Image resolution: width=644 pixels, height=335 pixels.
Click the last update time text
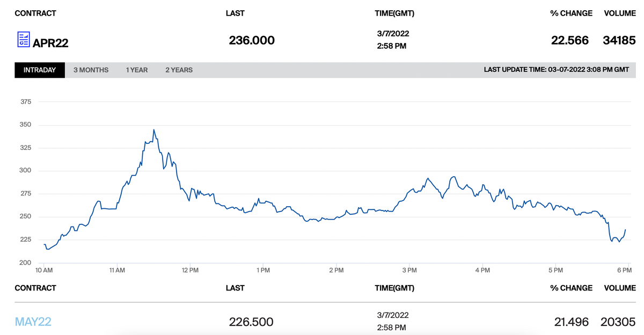pos(557,70)
